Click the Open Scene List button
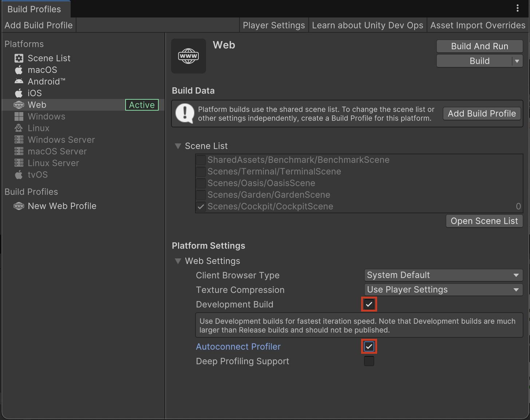The width and height of the screenshot is (530, 420). point(484,221)
